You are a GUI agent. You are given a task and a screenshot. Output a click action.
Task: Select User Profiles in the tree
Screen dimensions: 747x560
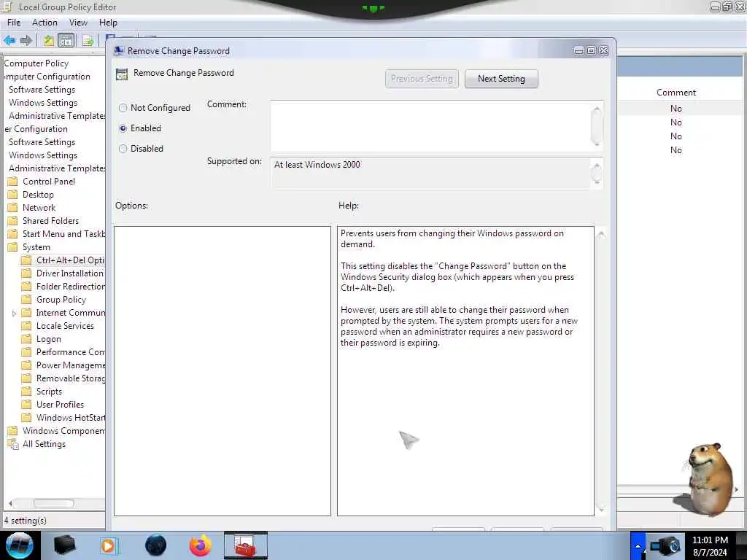(x=60, y=404)
